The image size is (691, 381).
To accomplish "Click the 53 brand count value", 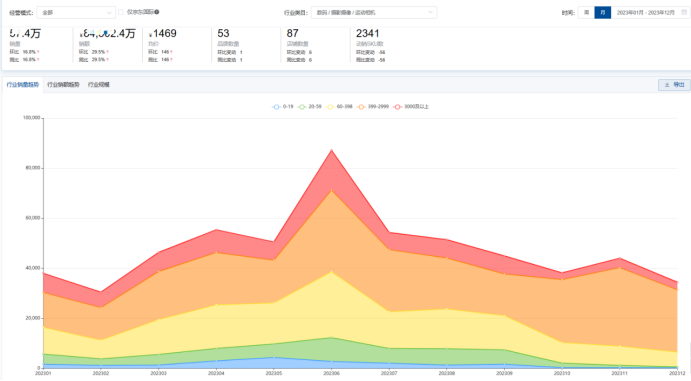I will pos(223,33).
